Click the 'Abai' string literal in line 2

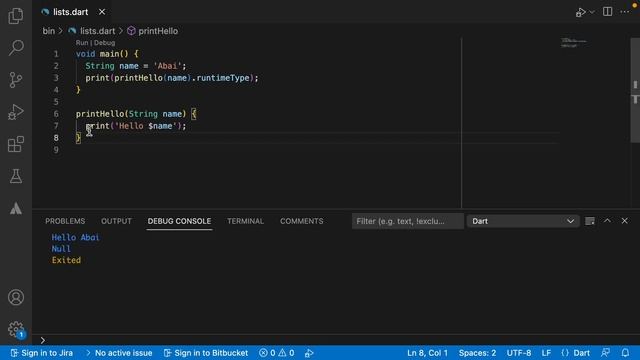tap(167, 66)
